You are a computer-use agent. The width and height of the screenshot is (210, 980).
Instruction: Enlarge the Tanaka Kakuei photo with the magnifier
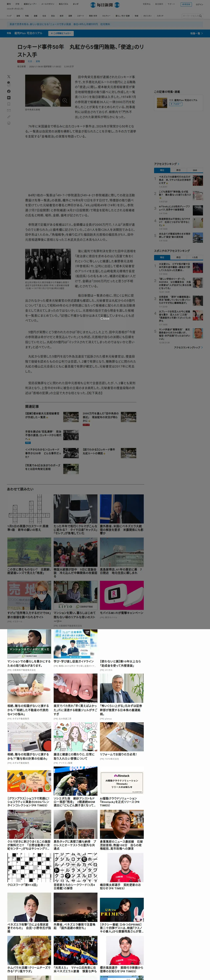point(65,100)
